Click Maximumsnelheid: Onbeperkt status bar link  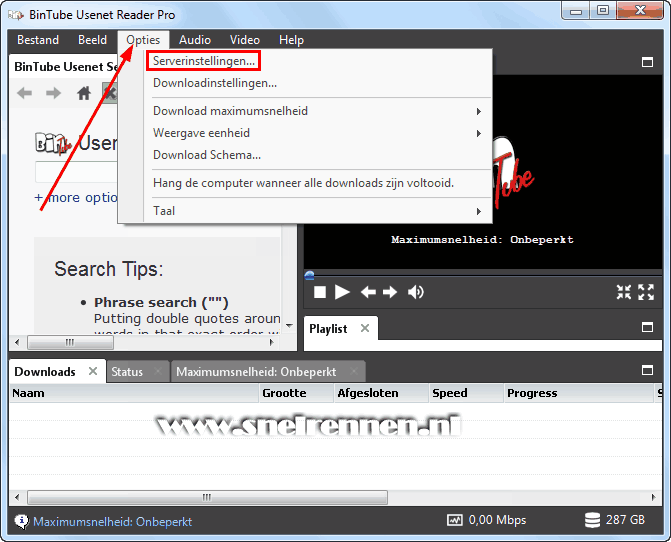point(113,521)
